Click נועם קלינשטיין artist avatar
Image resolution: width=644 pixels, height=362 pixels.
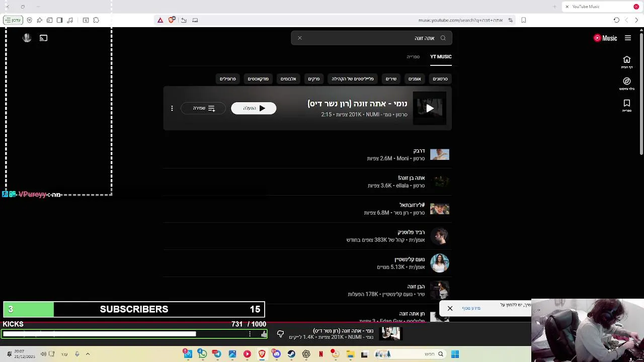[440, 263]
